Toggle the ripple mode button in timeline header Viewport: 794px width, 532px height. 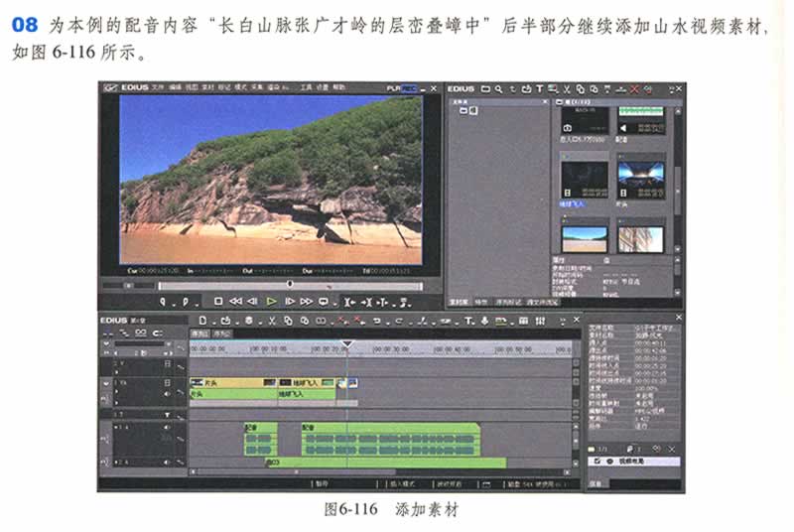[x=124, y=332]
